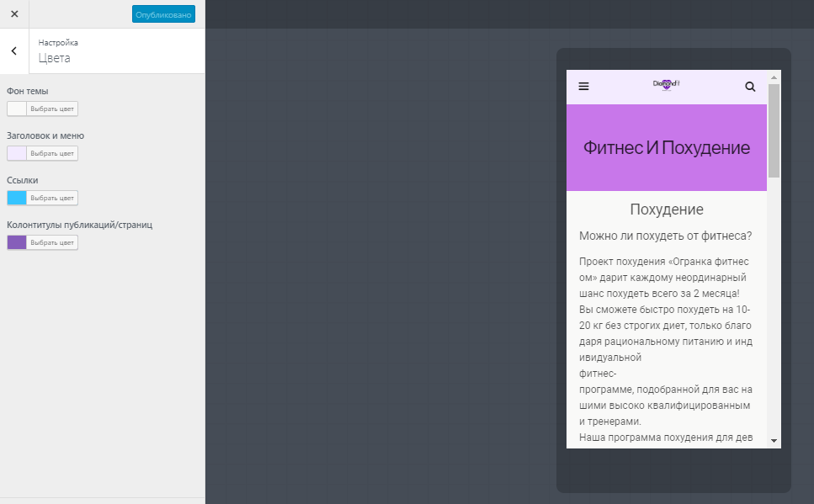814x504 pixels.
Task: Click the Похудение section heading in preview
Action: 667,210
